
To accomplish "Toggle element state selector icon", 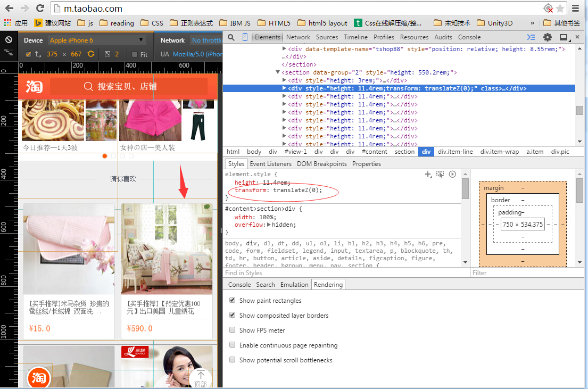I will pos(440,174).
